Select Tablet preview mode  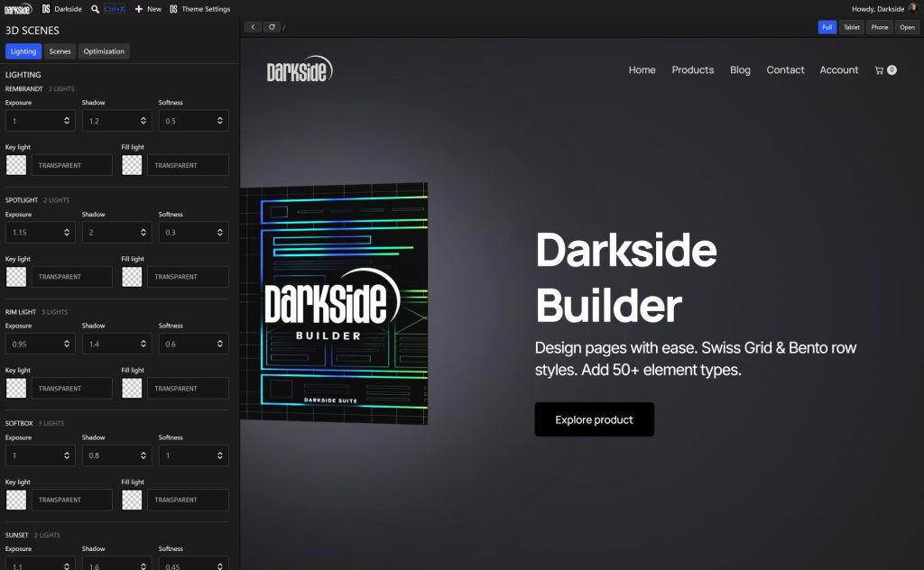coord(852,27)
